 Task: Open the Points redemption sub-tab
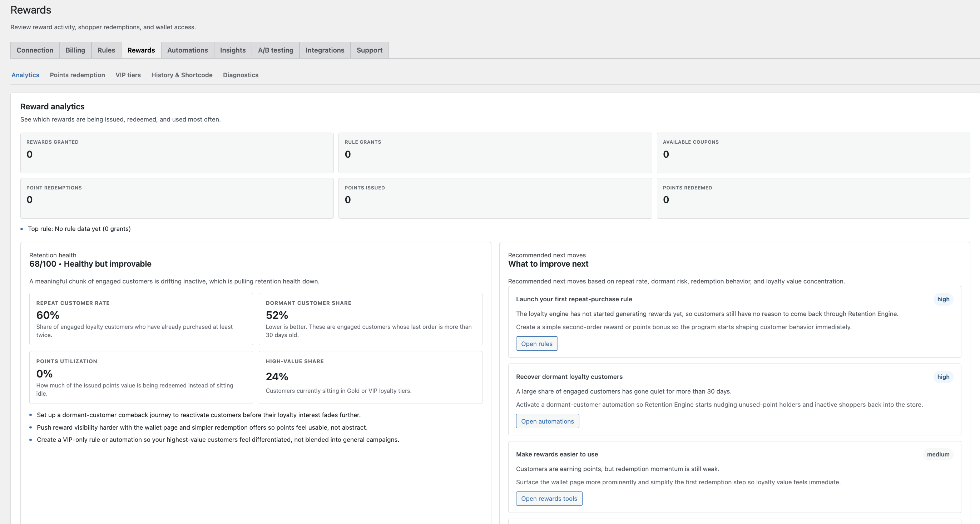(77, 75)
